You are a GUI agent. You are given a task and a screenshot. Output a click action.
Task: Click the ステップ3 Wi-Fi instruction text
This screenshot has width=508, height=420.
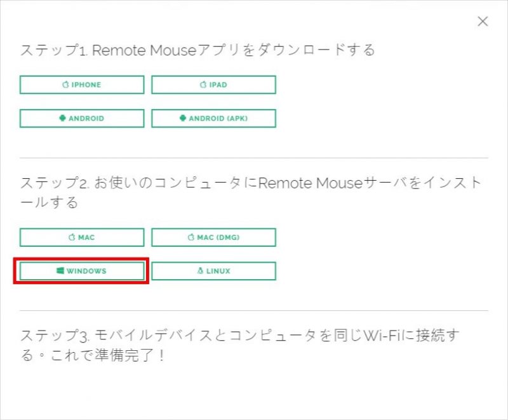pyautogui.click(x=239, y=336)
